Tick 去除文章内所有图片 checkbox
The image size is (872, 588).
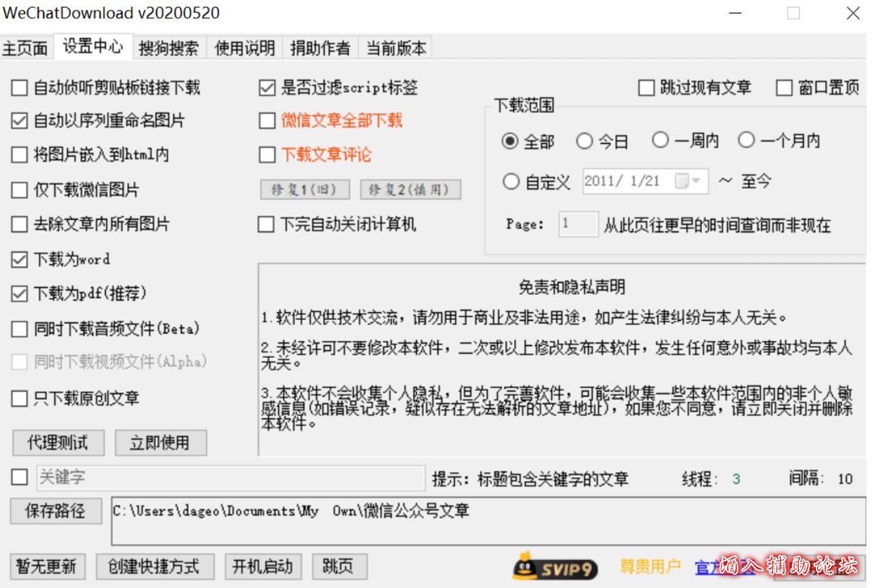pos(20,225)
